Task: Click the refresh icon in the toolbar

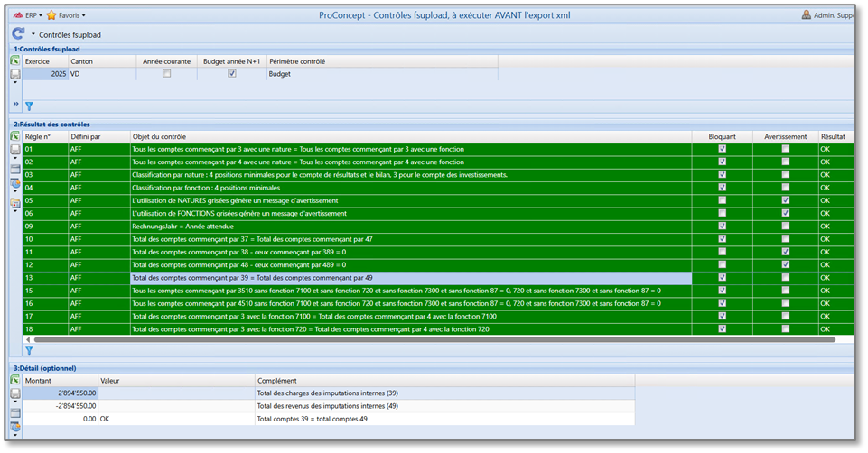Action: [x=18, y=33]
